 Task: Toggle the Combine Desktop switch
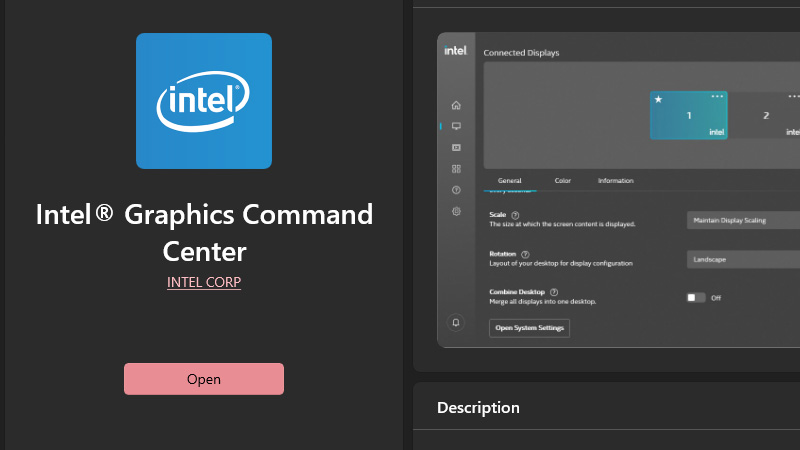pyautogui.click(x=696, y=298)
